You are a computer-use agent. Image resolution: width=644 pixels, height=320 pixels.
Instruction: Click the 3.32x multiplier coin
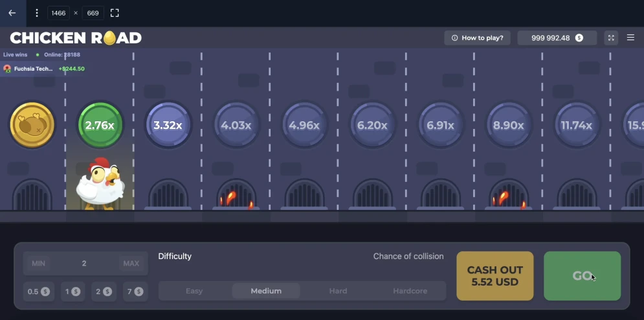(168, 125)
